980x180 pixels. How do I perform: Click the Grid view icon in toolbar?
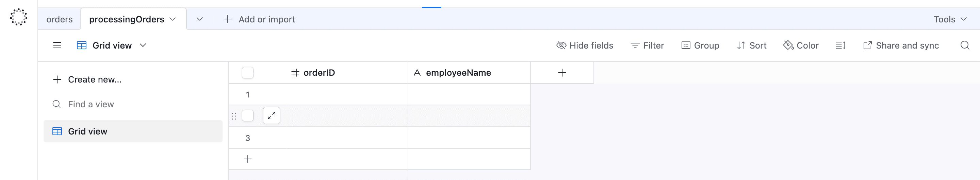pyautogui.click(x=82, y=46)
